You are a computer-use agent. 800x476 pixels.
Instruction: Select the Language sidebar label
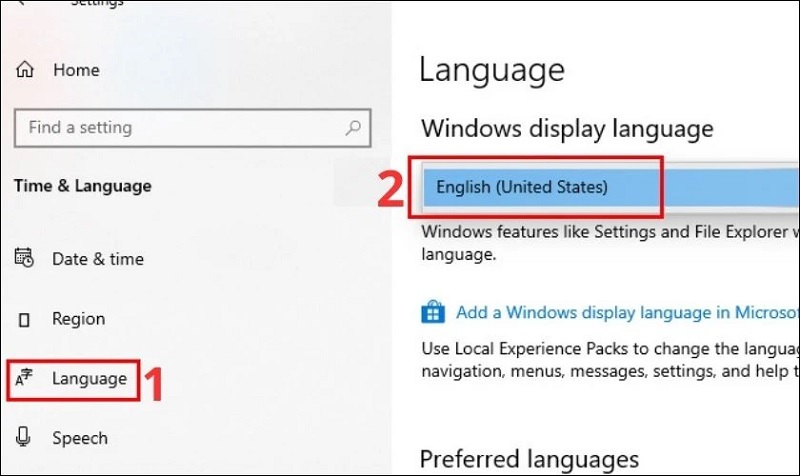click(x=89, y=378)
